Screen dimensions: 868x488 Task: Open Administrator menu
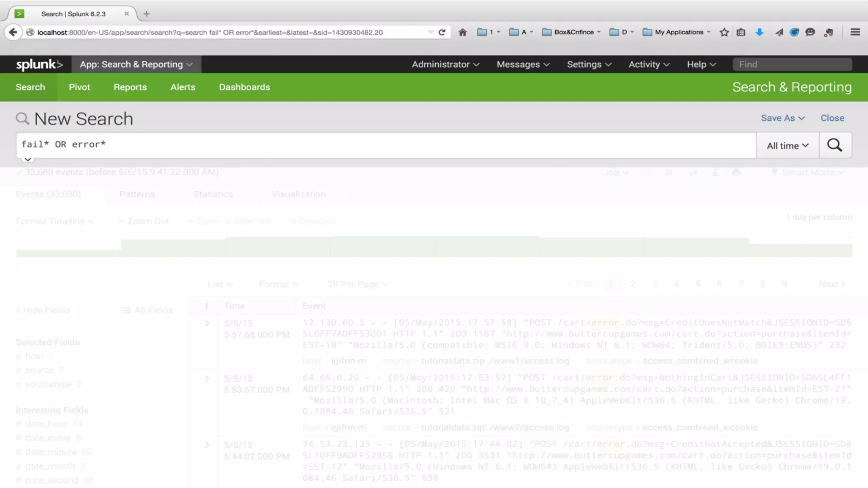[x=445, y=64]
